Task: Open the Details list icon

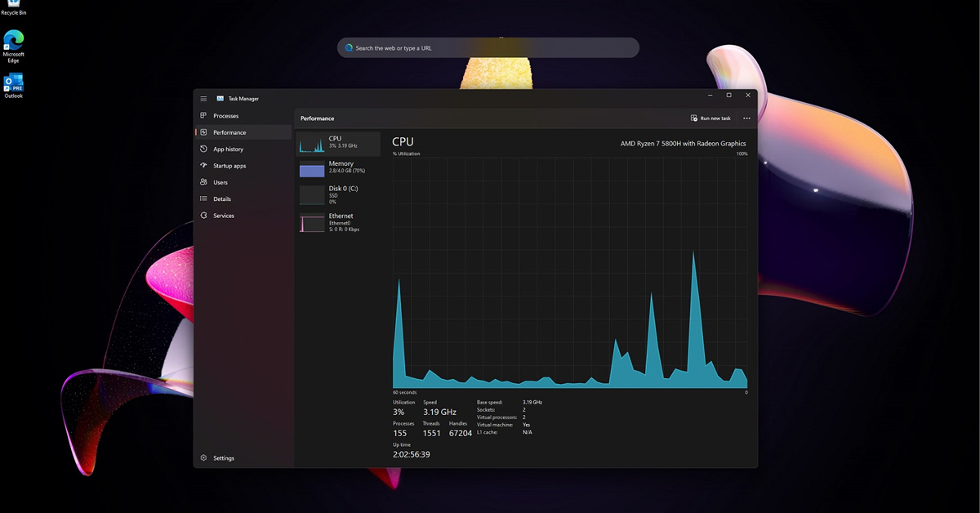Action: (x=204, y=199)
